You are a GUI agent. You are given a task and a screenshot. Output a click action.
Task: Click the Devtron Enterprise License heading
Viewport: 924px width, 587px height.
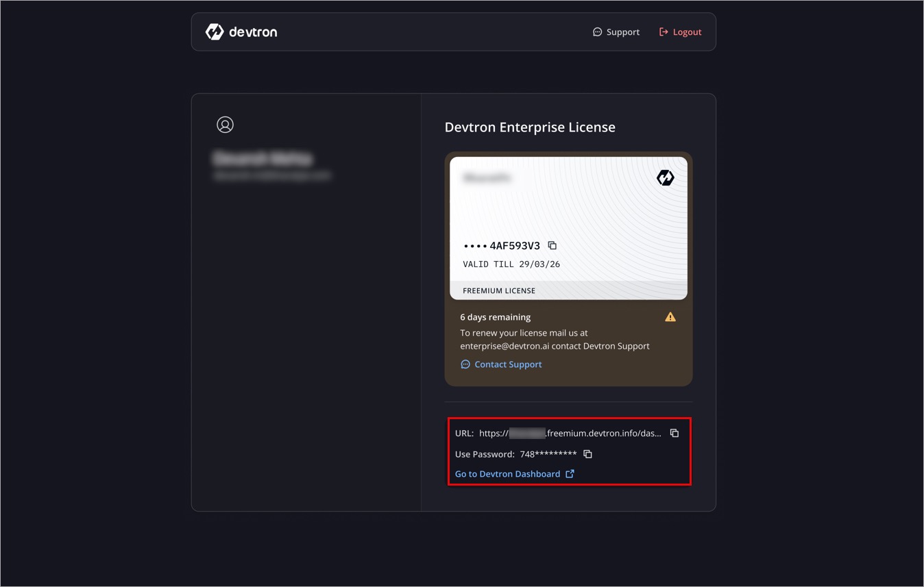pyautogui.click(x=530, y=127)
